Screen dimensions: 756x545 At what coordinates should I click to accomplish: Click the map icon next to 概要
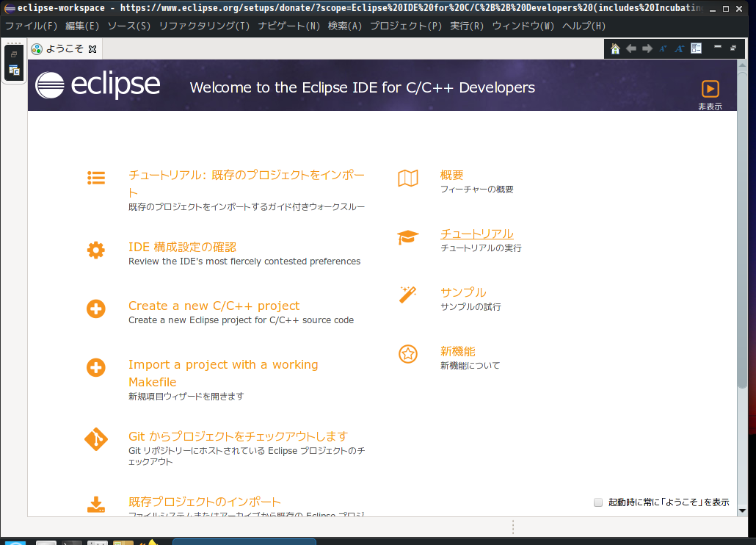pyautogui.click(x=408, y=178)
